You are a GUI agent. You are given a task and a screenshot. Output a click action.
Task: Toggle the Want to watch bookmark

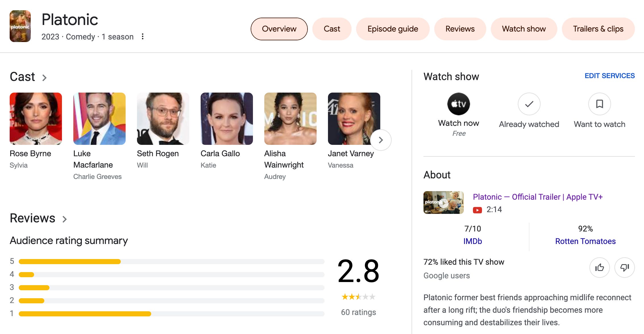(x=599, y=104)
